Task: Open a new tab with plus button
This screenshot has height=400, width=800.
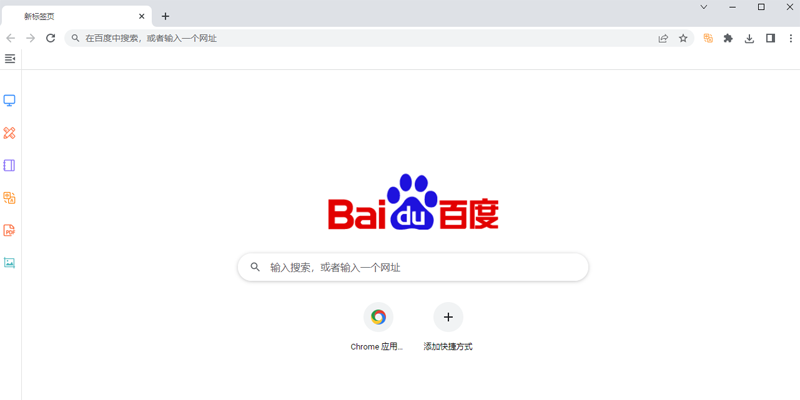Action: click(166, 16)
